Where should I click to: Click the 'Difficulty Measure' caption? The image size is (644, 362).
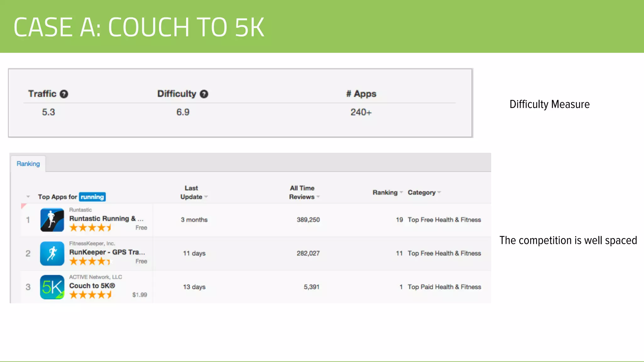click(550, 104)
